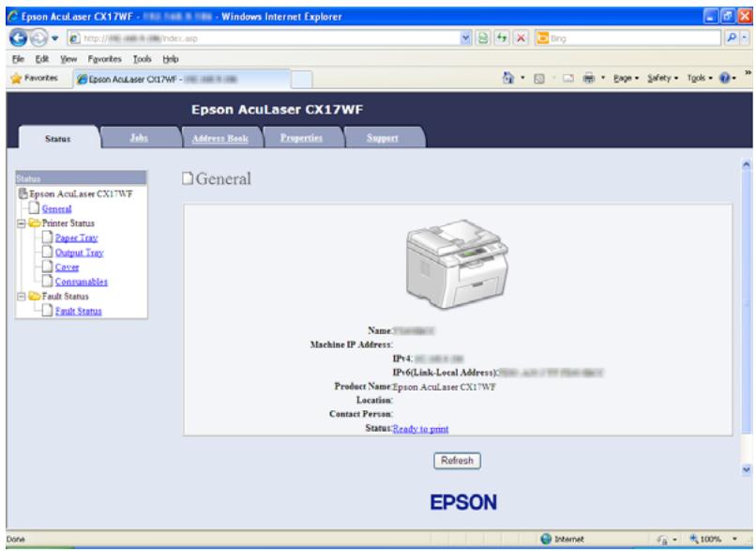Open a new blank browser tab
The width and height of the screenshot is (756, 551).
click(x=302, y=80)
